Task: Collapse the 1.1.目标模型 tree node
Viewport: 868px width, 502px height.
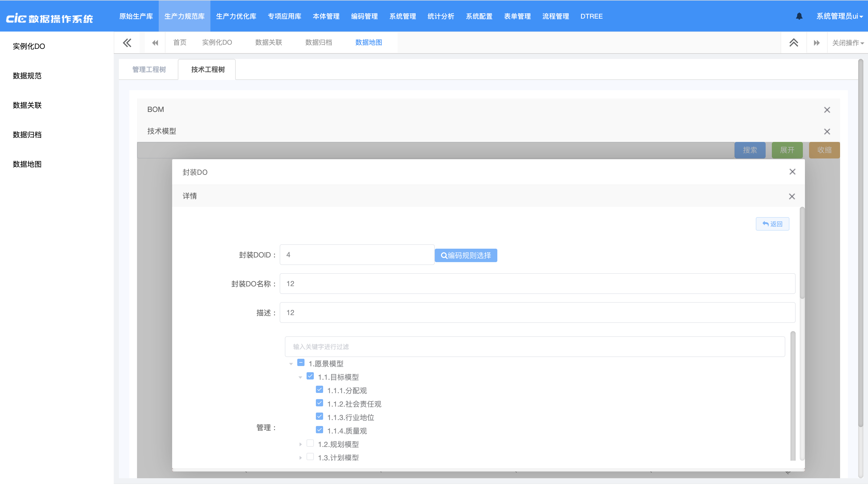Action: 300,377
